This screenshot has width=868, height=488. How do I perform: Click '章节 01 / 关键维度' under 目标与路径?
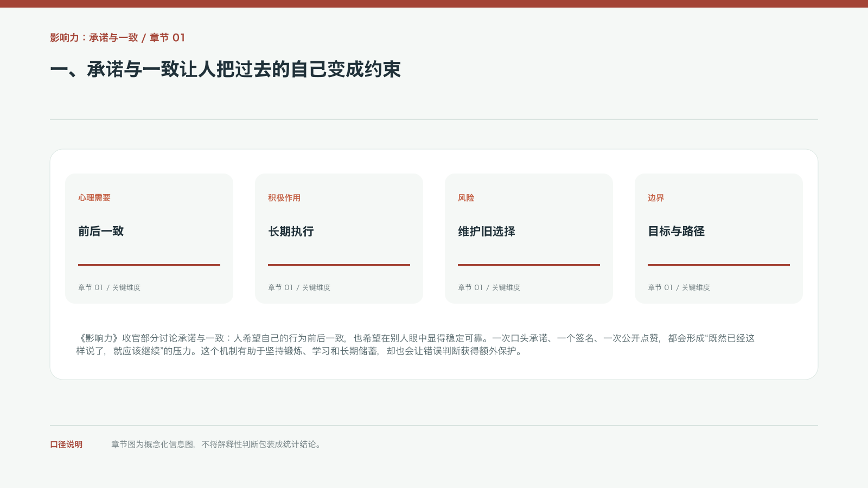click(x=679, y=287)
